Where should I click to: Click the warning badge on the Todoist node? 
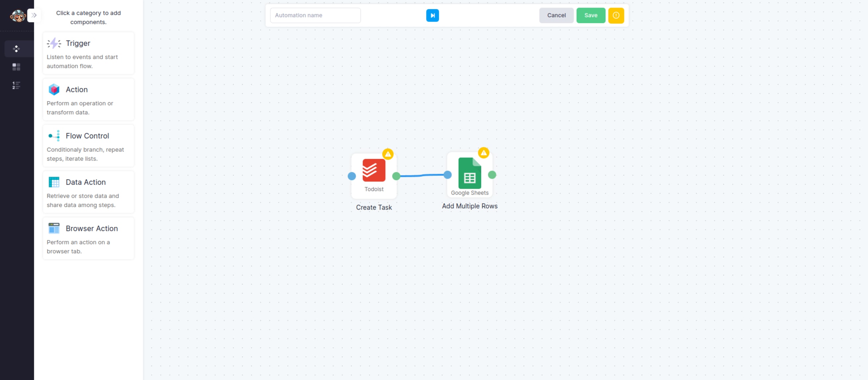[x=388, y=154]
